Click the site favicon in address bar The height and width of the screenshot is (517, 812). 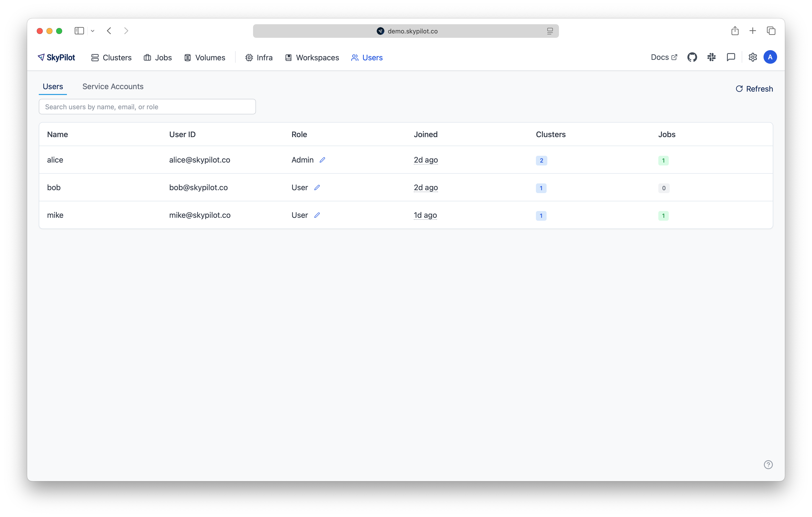[380, 31]
